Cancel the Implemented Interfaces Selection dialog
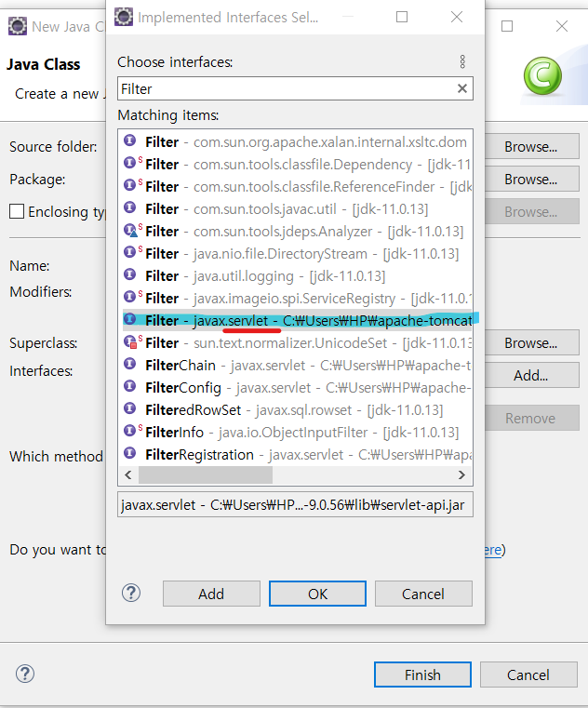Screen dimensions: 588x708 coord(423,594)
